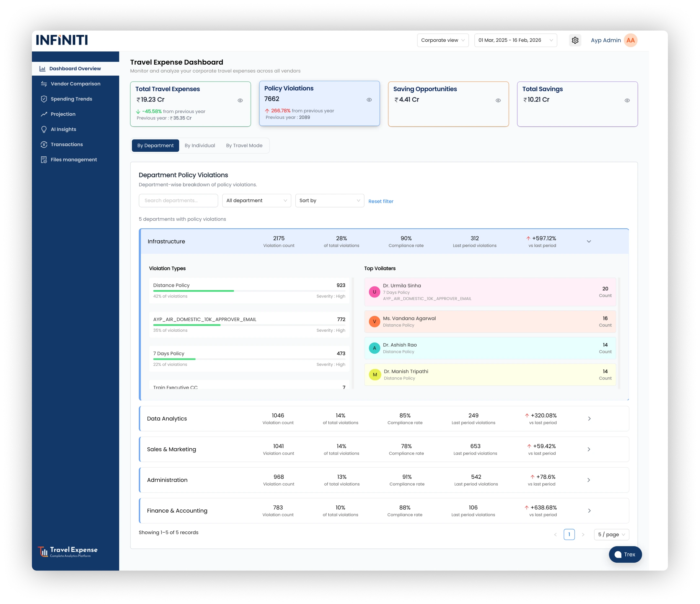Viewport: 700px width, 604px height.
Task: Go to Transactions sidebar icon
Action: pos(44,144)
